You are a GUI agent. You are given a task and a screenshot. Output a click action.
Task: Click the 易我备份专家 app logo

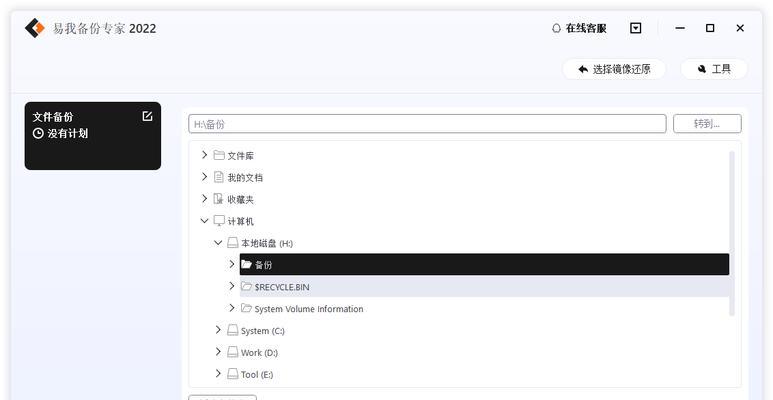click(35, 28)
